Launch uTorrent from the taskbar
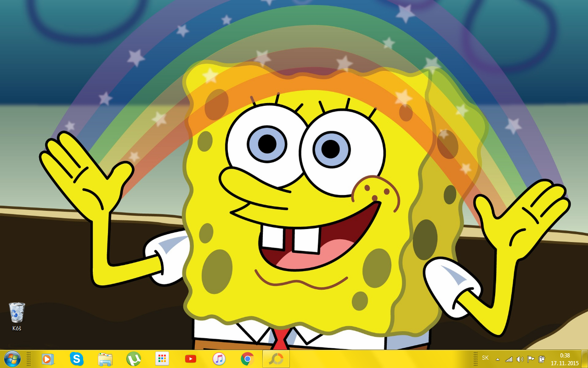This screenshot has height=368, width=588. click(x=134, y=359)
